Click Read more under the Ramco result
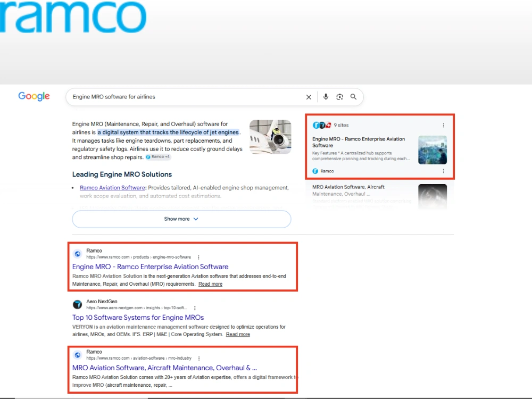 [210, 284]
